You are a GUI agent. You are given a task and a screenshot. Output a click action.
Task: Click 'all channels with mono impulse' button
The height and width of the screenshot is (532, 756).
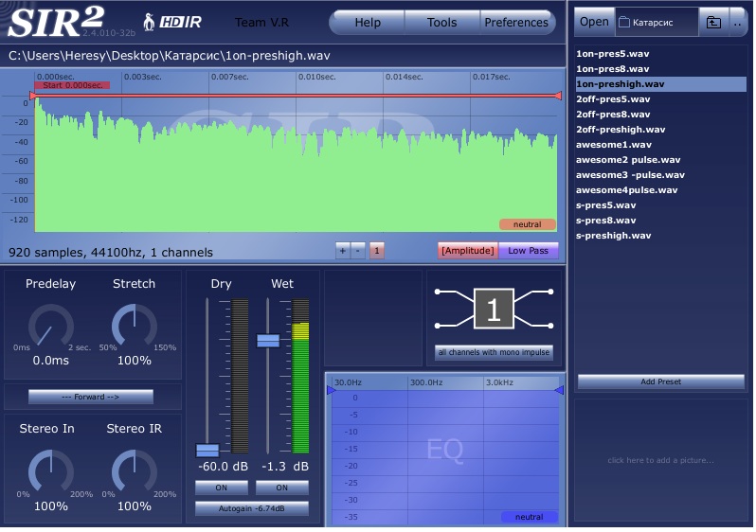point(494,352)
